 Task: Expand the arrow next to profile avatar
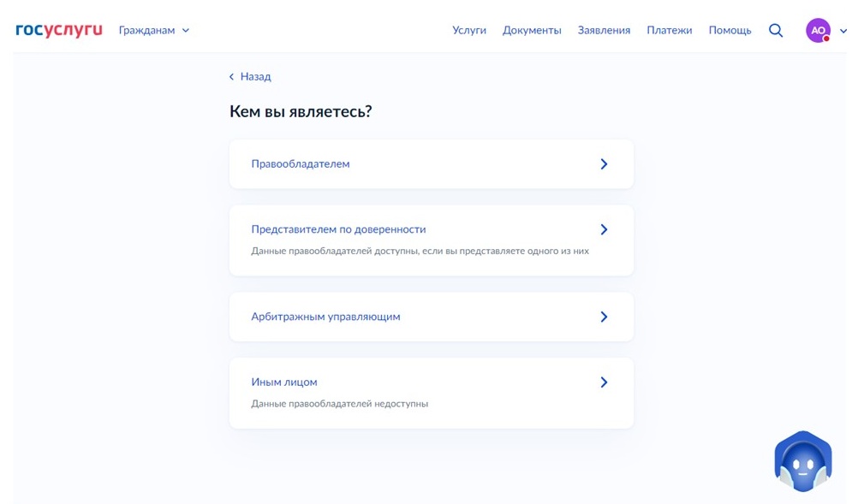[x=843, y=31]
